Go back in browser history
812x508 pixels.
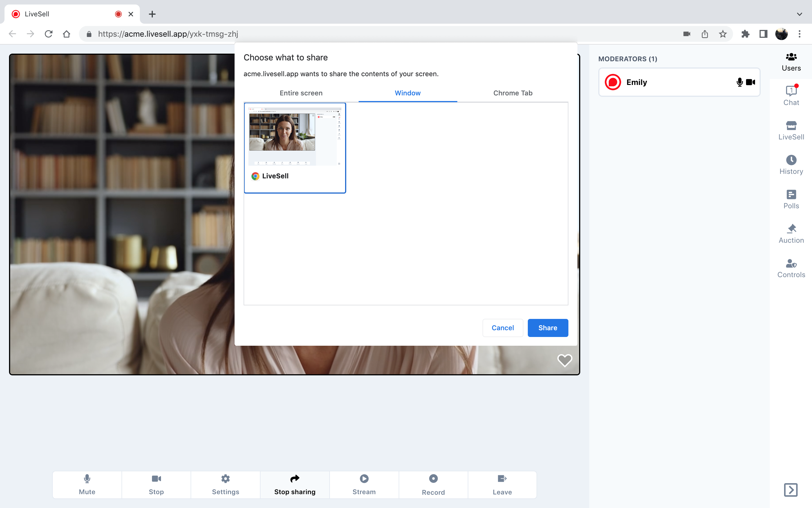click(x=12, y=34)
